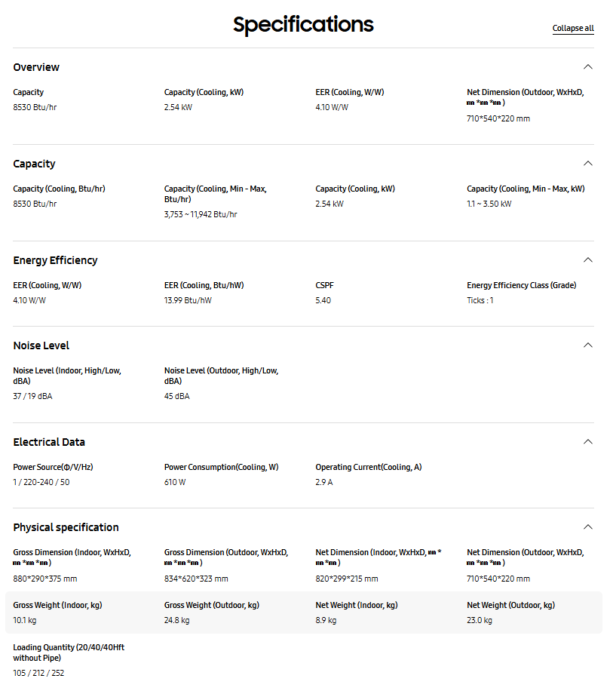The image size is (616, 697).
Task: Collapse the Overview section chevron
Action: pos(588,67)
